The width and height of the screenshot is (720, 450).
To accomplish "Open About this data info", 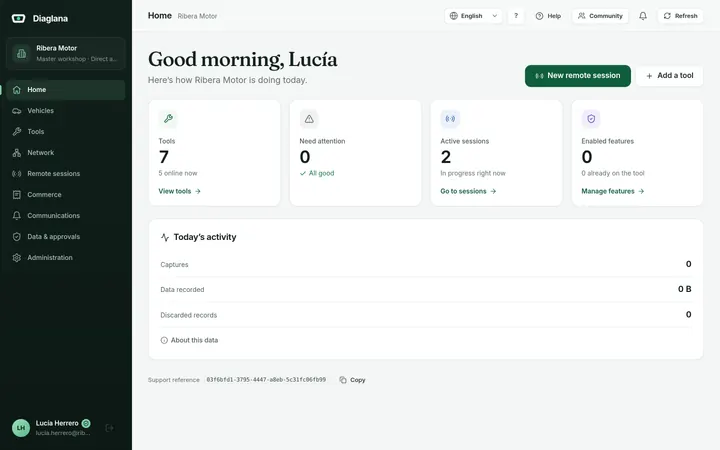I will 189,340.
